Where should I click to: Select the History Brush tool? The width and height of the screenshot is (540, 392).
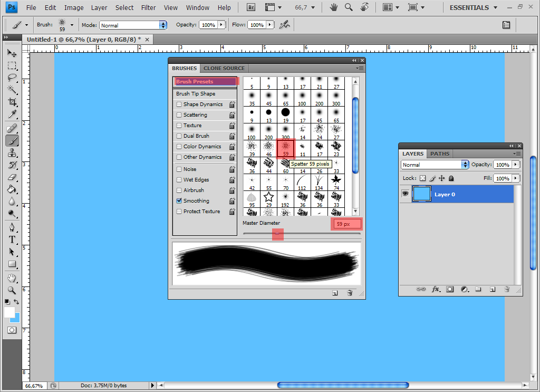(12, 165)
